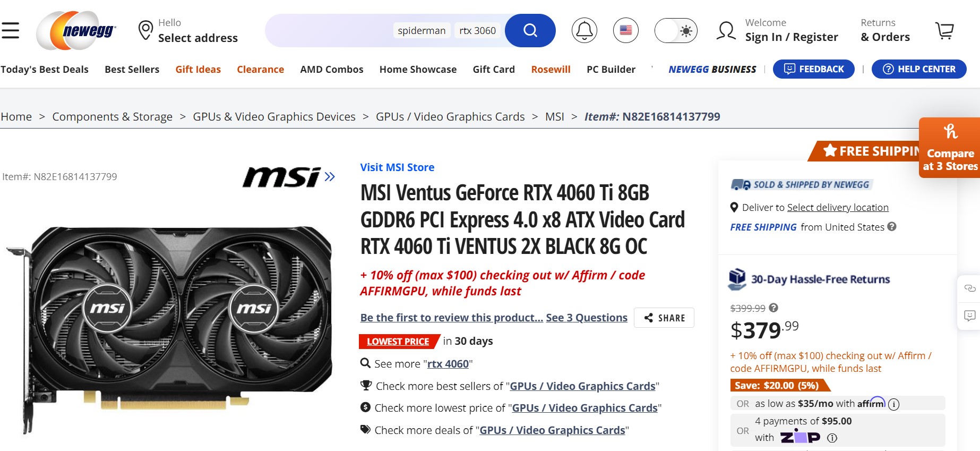Open the chat icon in the side panel

970,288
